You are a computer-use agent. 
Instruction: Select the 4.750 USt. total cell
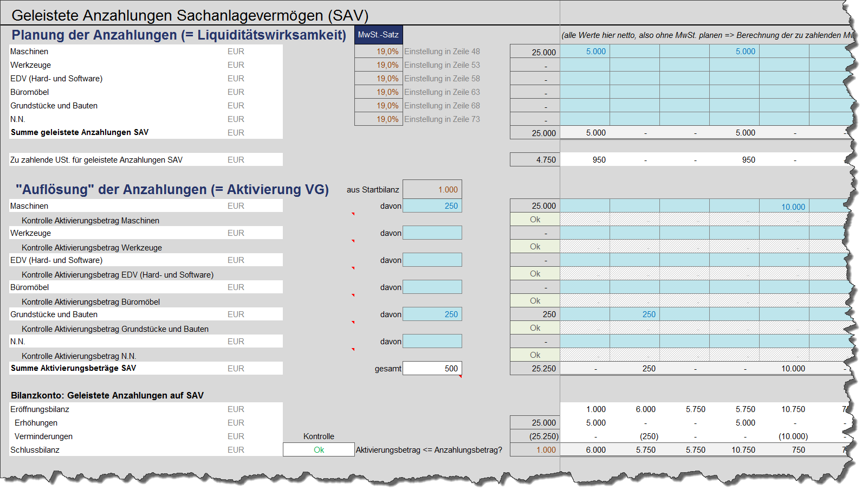pos(535,160)
